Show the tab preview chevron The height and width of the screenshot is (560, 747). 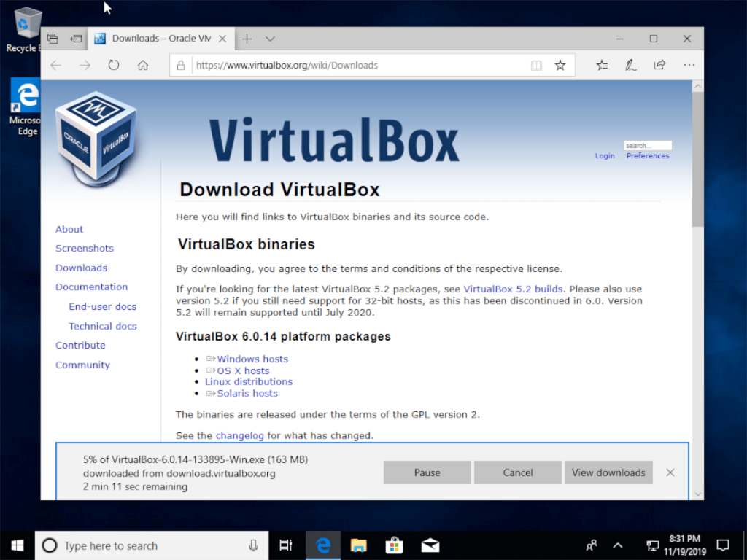(x=270, y=38)
